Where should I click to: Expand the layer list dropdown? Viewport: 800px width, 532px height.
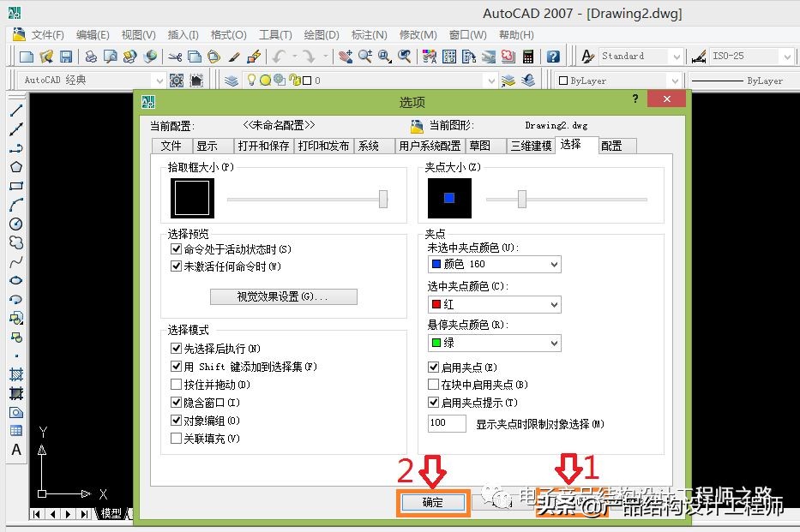point(490,81)
